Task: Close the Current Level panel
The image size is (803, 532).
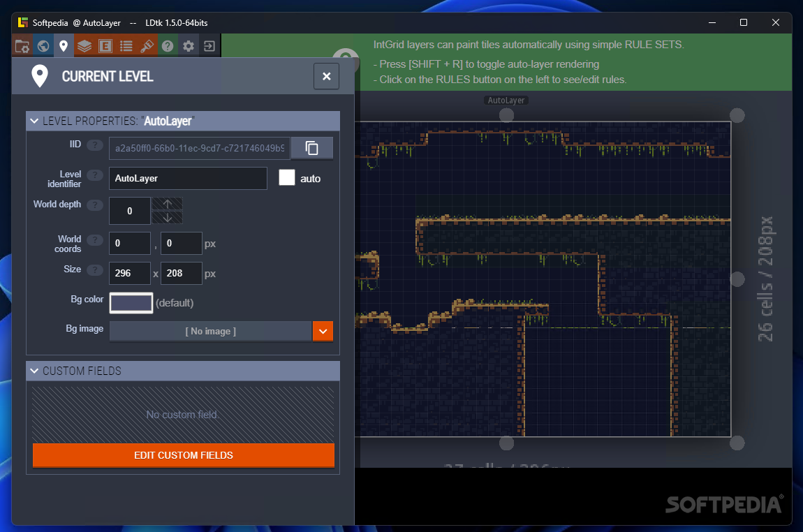Action: tap(326, 76)
